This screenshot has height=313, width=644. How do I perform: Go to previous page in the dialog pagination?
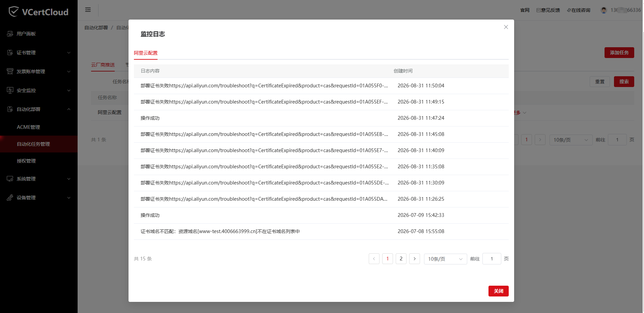tap(374, 259)
